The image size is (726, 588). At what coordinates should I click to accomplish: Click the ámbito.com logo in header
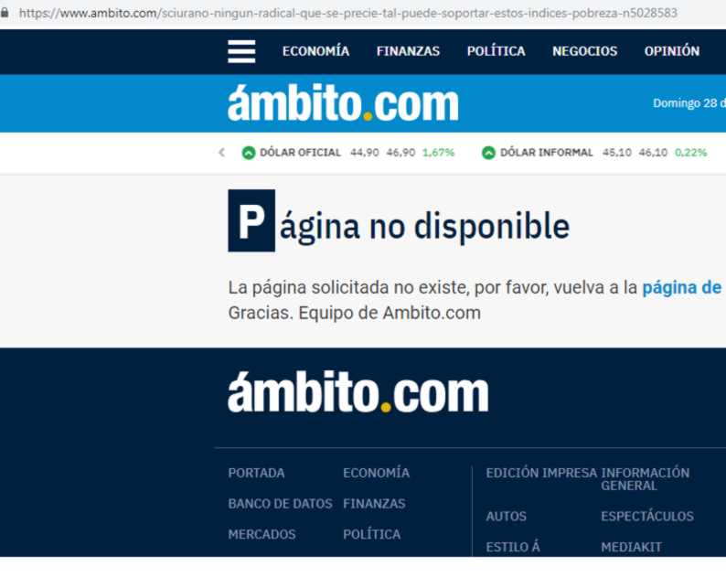342,103
